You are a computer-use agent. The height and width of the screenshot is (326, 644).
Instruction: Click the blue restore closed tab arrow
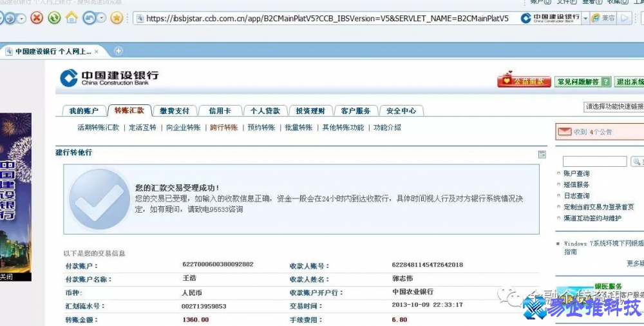(89, 17)
